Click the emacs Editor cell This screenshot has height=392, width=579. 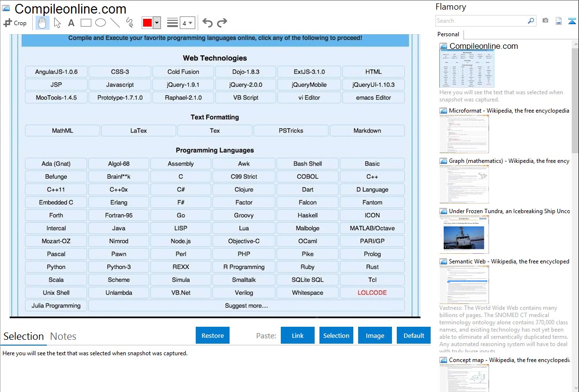click(373, 98)
